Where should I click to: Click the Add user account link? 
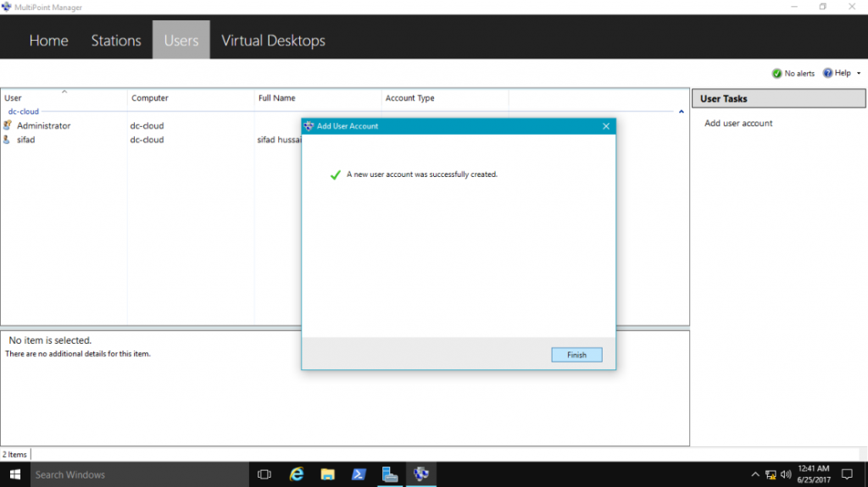738,124
